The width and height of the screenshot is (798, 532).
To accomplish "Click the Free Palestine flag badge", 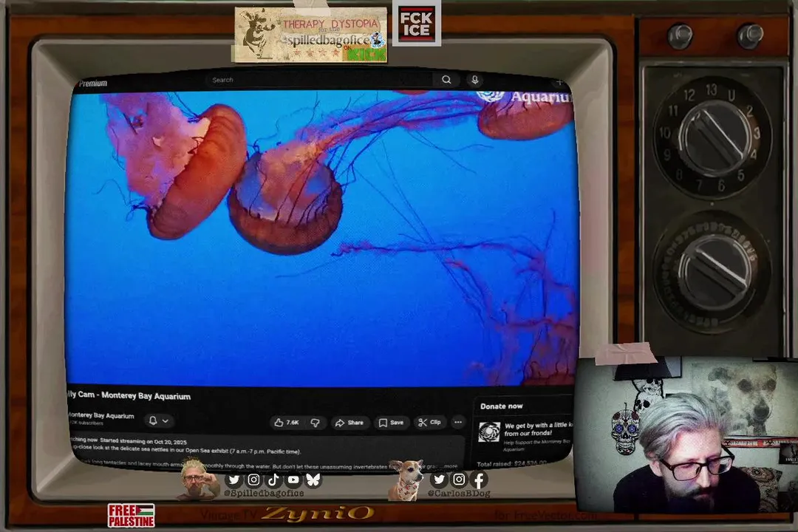I will [131, 515].
